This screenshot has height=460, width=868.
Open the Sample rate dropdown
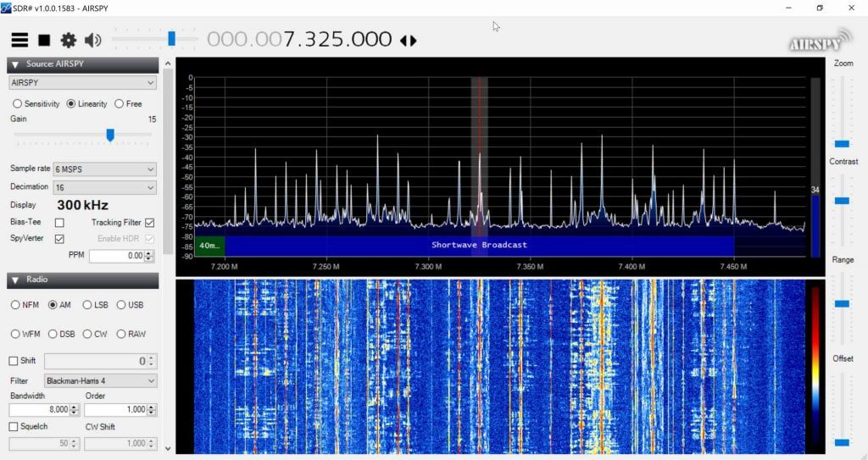pyautogui.click(x=104, y=169)
